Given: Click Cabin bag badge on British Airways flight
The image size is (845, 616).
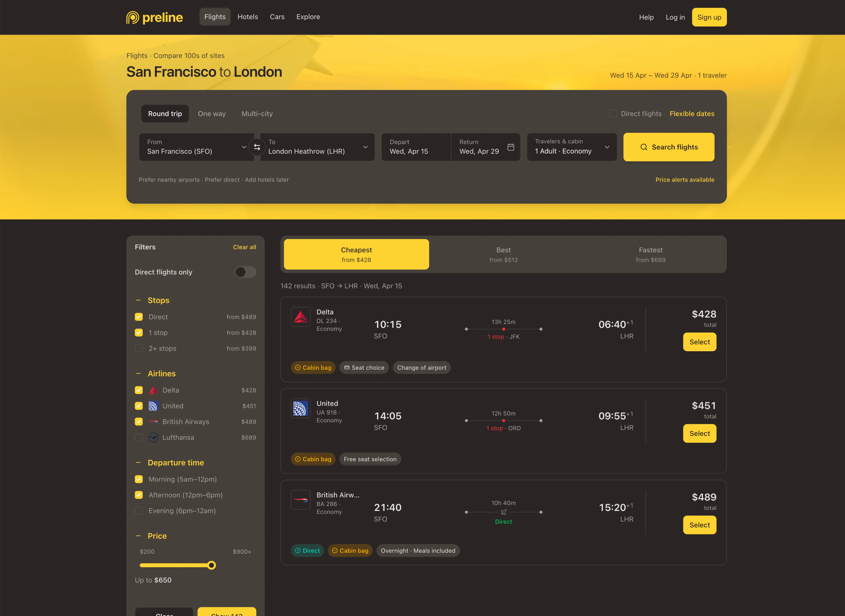Looking at the screenshot, I should point(350,551).
